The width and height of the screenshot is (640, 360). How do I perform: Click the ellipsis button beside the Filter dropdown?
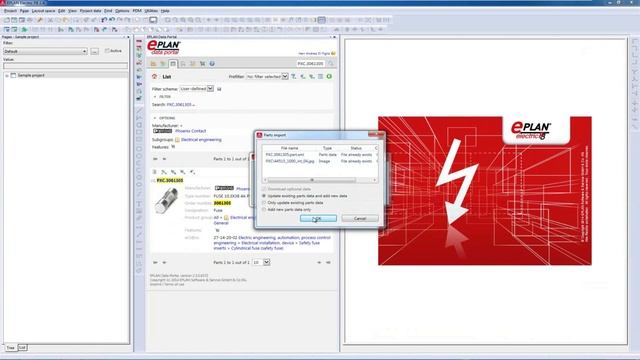(95, 51)
